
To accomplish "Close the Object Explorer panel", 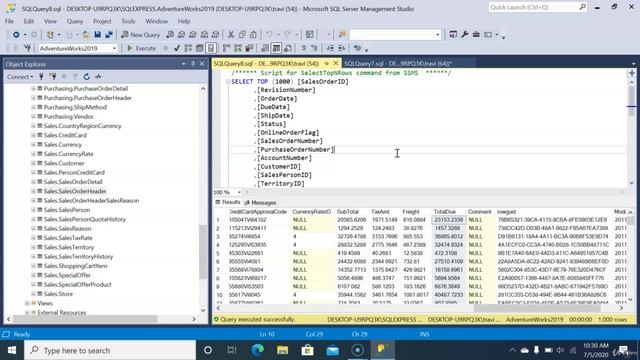I will (x=202, y=64).
